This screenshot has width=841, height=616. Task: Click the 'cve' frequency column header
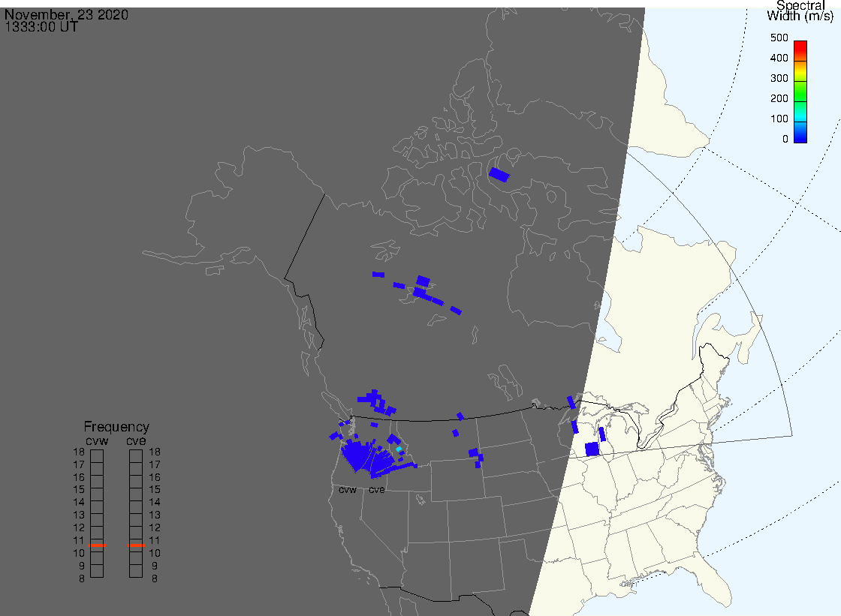click(136, 441)
